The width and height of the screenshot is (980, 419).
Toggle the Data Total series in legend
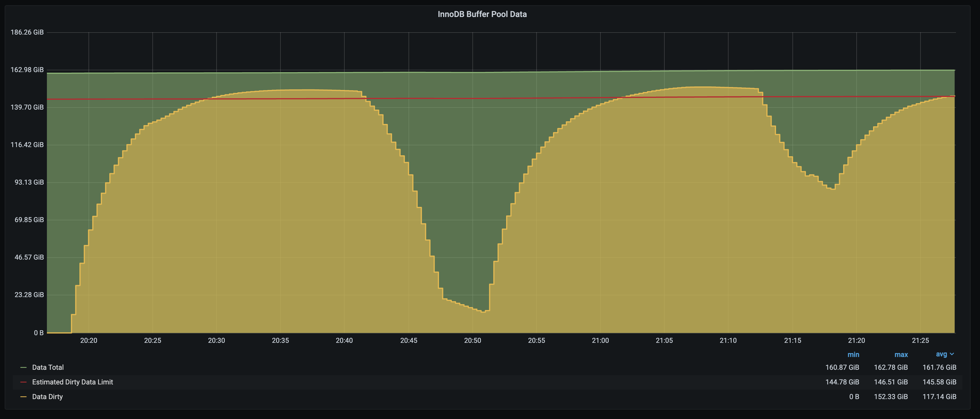tap(48, 367)
